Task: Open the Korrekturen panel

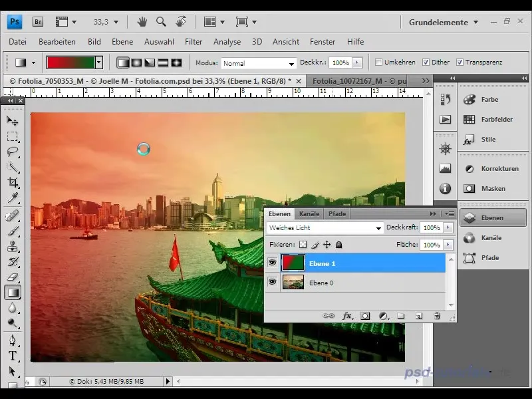Action: coord(493,169)
